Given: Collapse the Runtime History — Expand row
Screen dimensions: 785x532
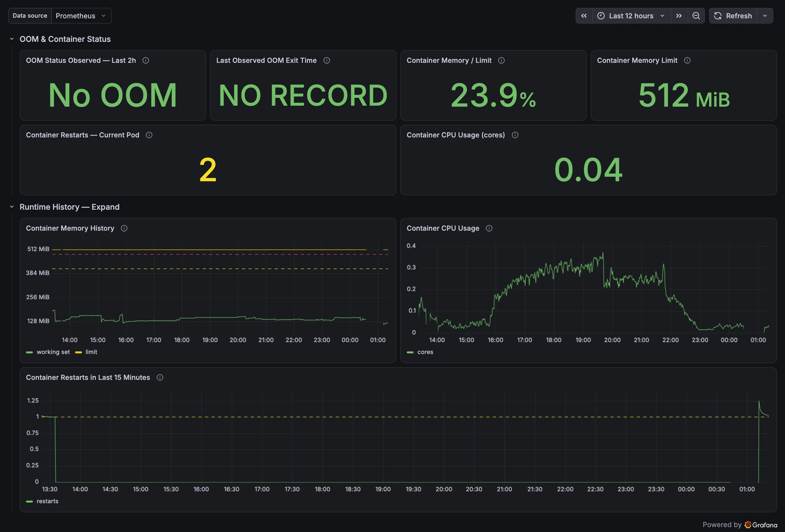Looking at the screenshot, I should click(x=12, y=207).
